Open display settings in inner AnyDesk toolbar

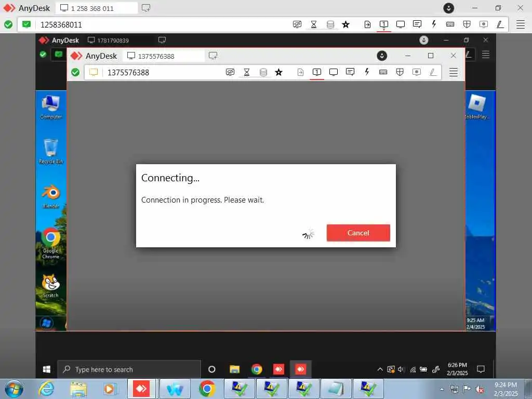tap(334, 72)
